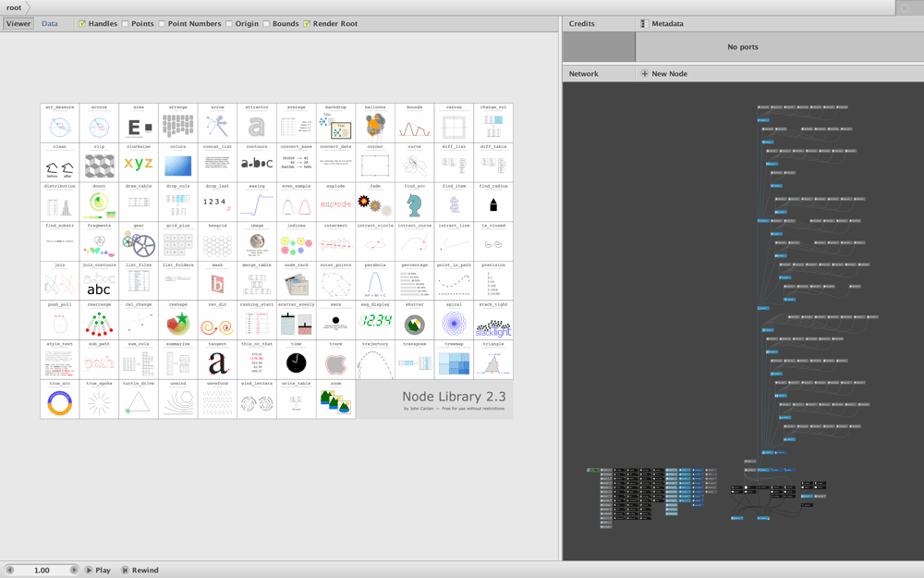924x578 pixels.
Task: Click the node_card tile
Action: 297,281
